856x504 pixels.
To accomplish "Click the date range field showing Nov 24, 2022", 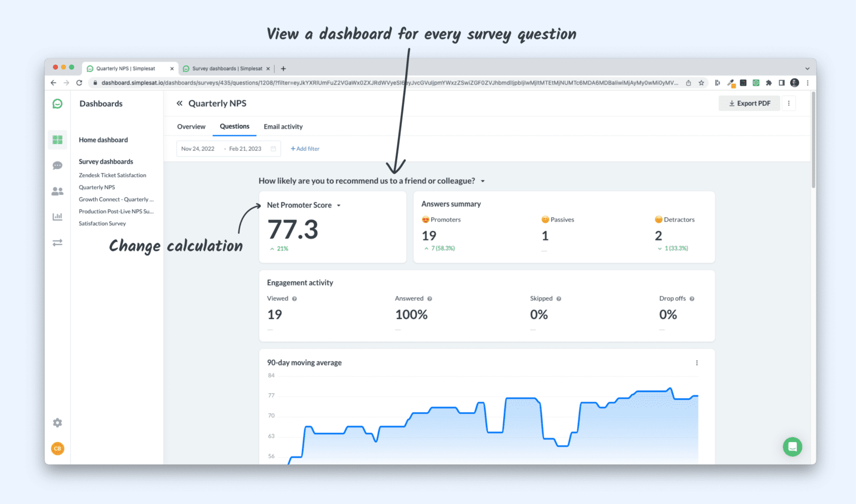I will [x=198, y=148].
